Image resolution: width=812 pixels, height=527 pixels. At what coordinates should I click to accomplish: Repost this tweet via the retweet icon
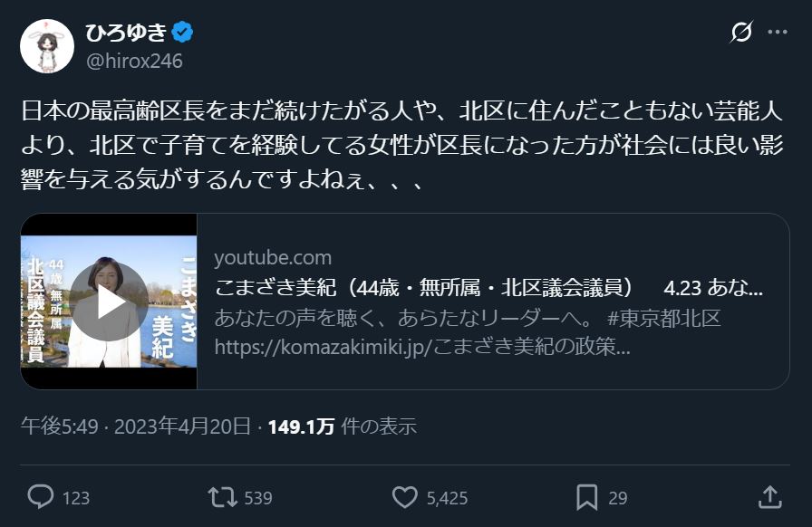tap(222, 497)
